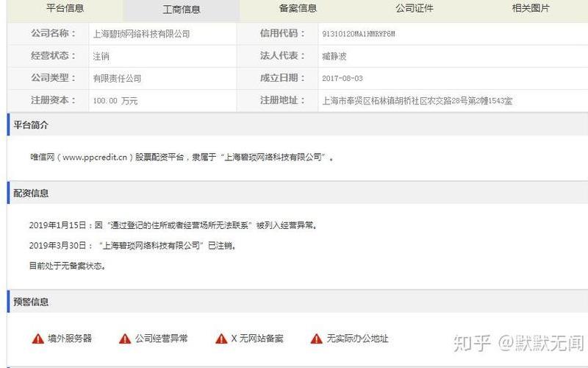588x368 pixels.
Task: Click the 经营状态 field label
Action: click(53, 56)
